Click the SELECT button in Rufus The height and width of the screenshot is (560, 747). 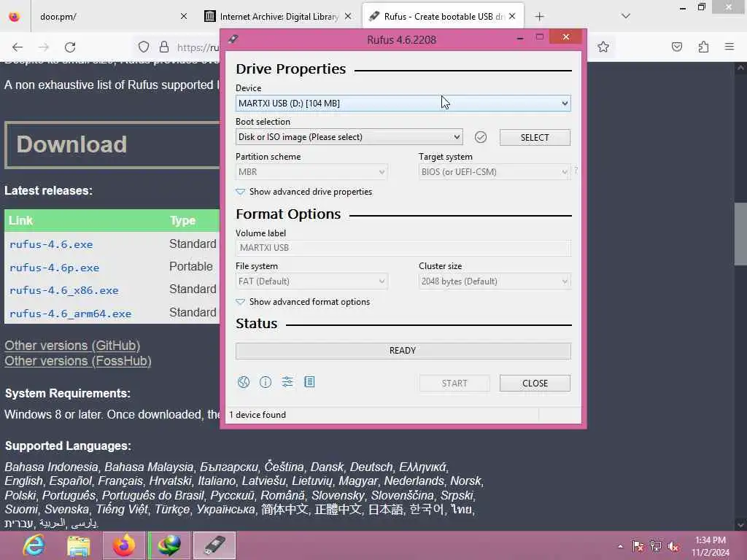(535, 138)
